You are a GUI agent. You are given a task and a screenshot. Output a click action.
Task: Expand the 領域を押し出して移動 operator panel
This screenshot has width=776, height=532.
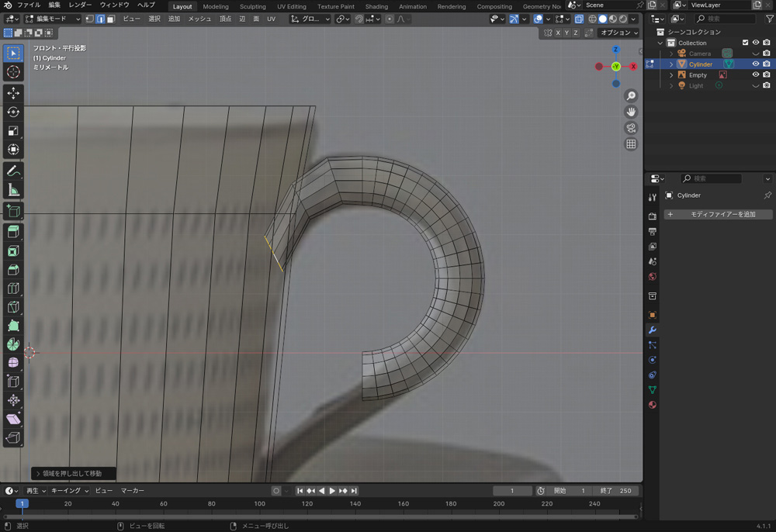[72, 473]
